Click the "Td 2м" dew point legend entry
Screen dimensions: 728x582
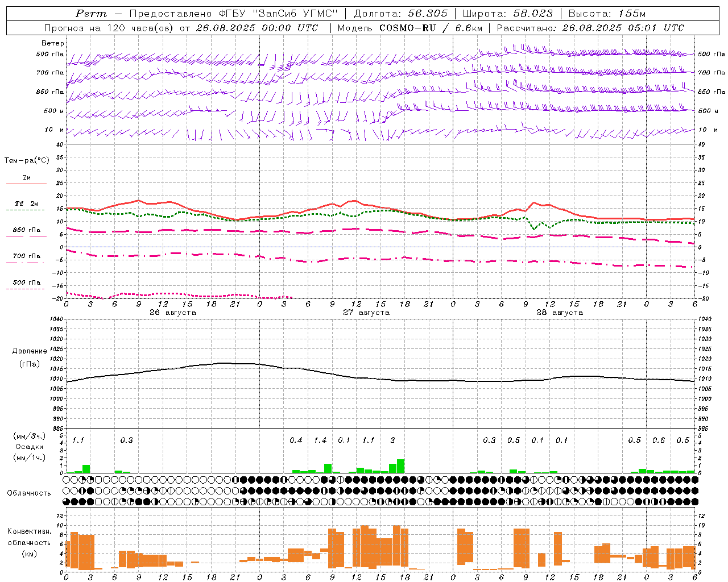(x=26, y=203)
